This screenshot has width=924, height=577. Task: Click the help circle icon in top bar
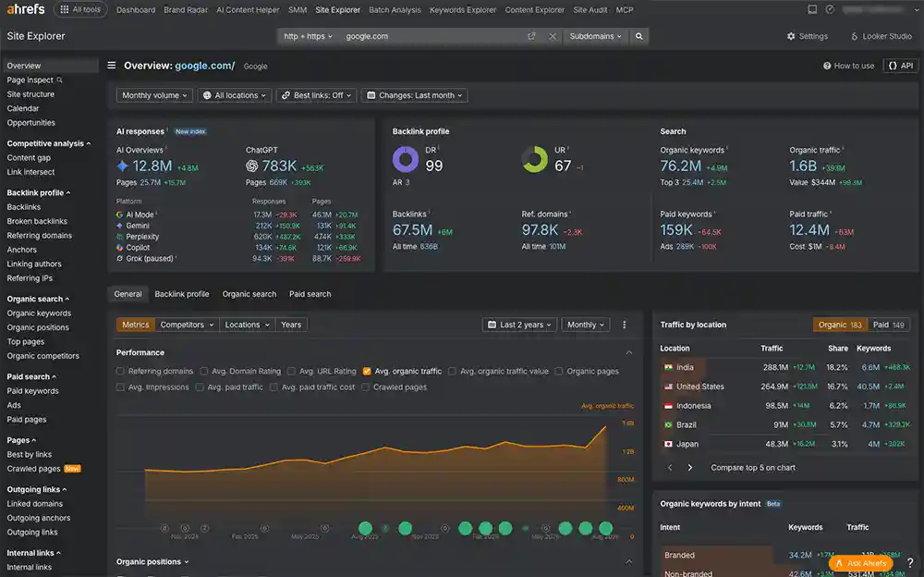[x=830, y=9]
